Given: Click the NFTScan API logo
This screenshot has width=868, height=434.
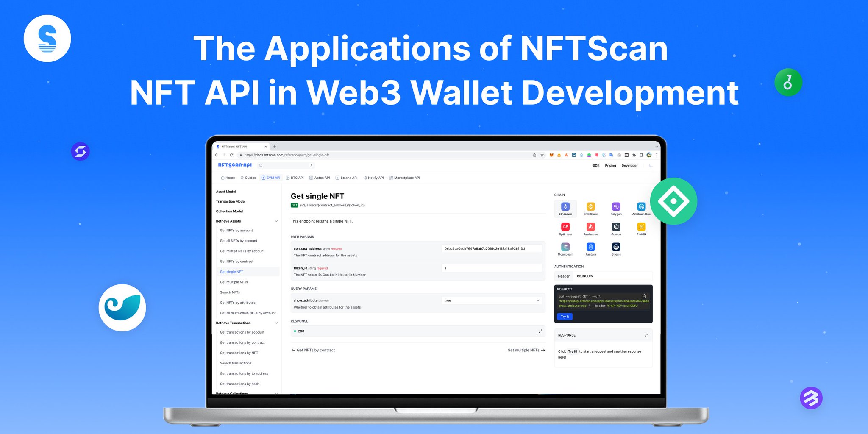Looking at the screenshot, I should 235,165.
